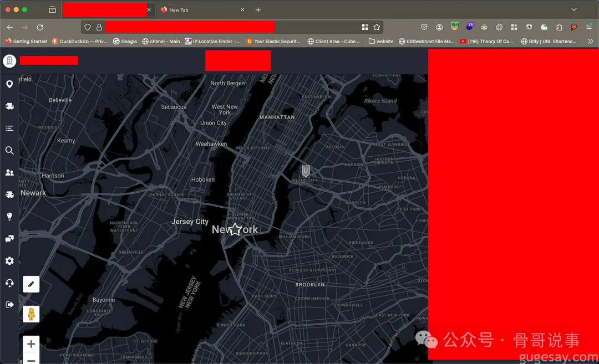Image resolution: width=599 pixels, height=364 pixels.
Task: Click the Rikers Island label on map
Action: tap(380, 101)
